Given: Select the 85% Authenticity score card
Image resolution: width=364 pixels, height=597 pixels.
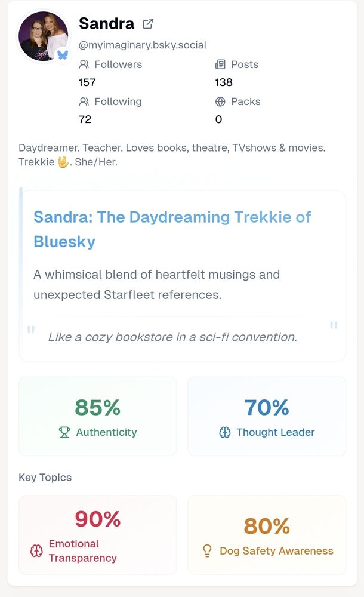Looking at the screenshot, I should (x=98, y=416).
